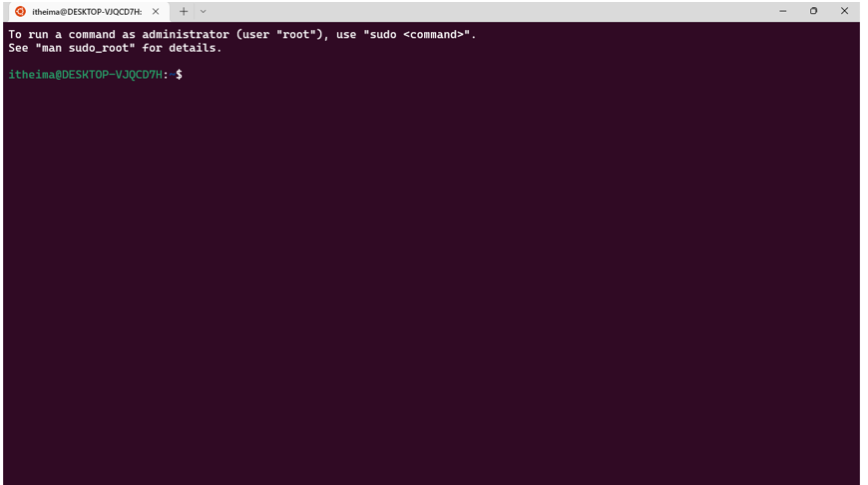Viewport: 868px width, 485px height.
Task: Click the green itheima@DESKTOP-VJQCD7H prompt text
Action: (85, 74)
